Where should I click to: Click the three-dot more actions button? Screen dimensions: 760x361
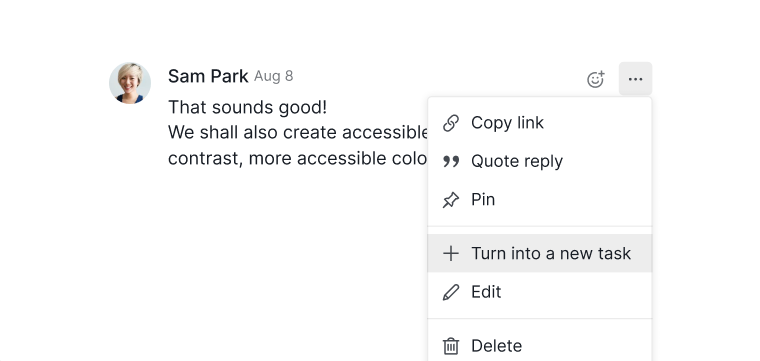tap(635, 78)
